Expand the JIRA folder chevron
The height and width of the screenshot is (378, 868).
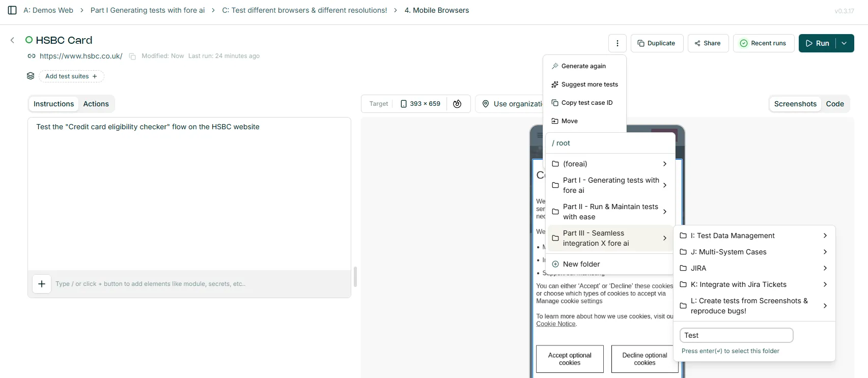(825, 268)
